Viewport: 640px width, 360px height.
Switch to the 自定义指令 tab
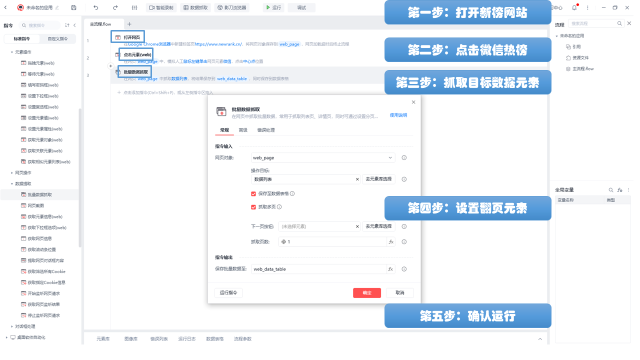tap(58, 39)
